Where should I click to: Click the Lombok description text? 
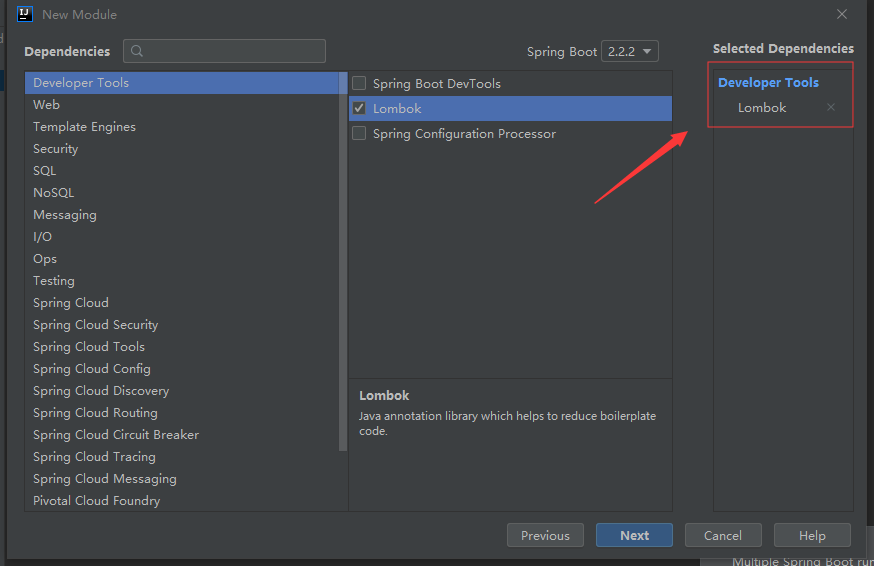click(507, 423)
